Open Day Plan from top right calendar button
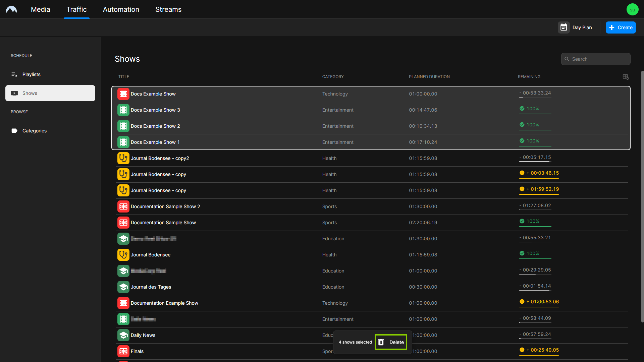Screen dimensions: 644x362 pos(576,28)
